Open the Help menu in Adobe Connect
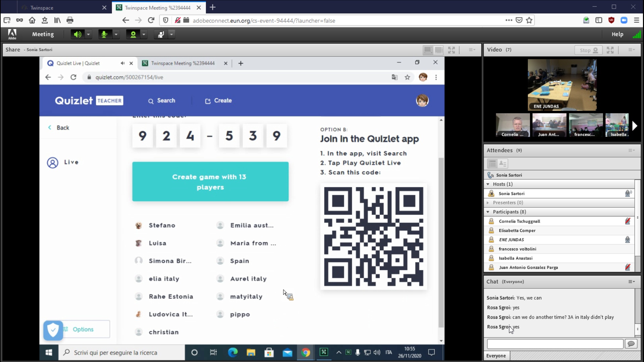Viewport: 644px width, 362px height. [617, 34]
